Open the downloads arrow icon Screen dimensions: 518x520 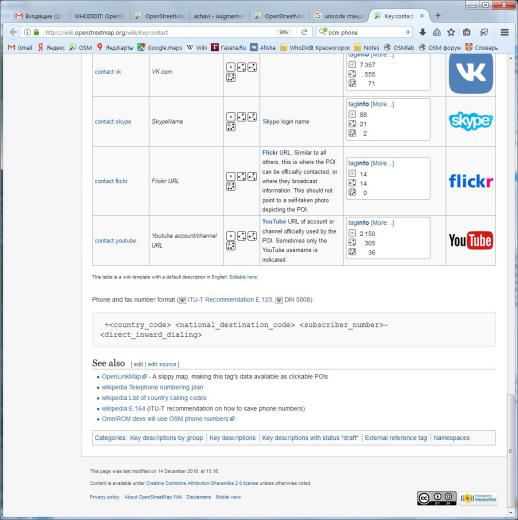[423, 32]
